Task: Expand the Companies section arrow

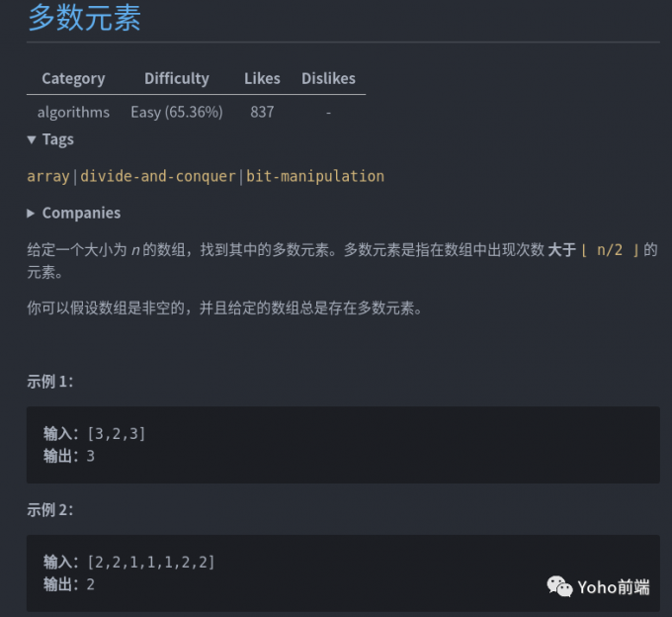Action: (31, 214)
